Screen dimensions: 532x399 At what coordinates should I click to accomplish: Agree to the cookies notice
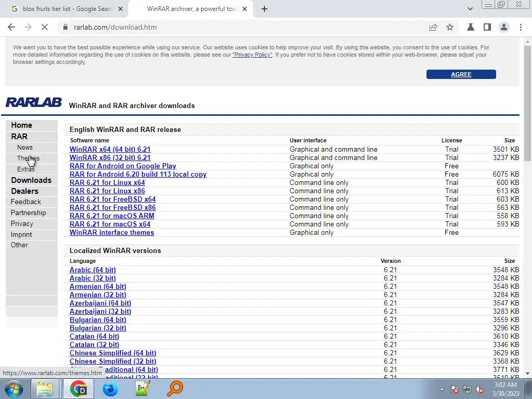tap(461, 74)
